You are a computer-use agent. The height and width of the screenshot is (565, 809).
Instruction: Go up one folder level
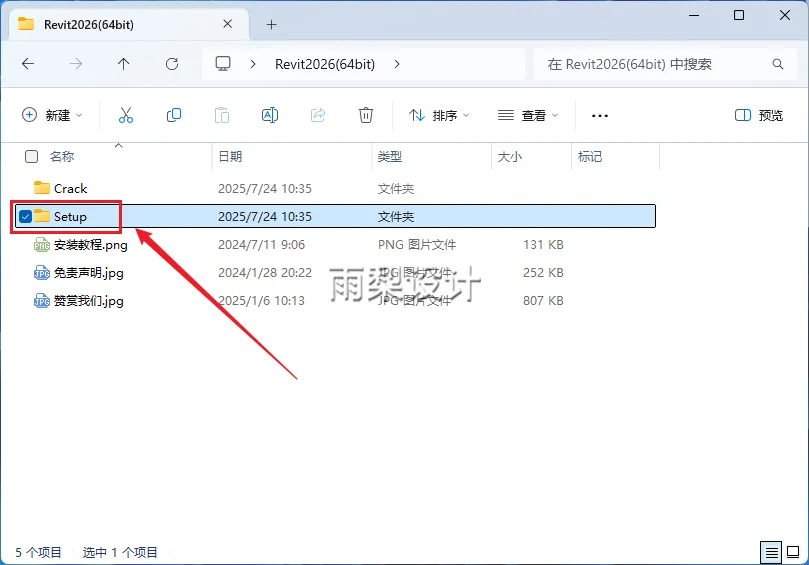coord(123,64)
